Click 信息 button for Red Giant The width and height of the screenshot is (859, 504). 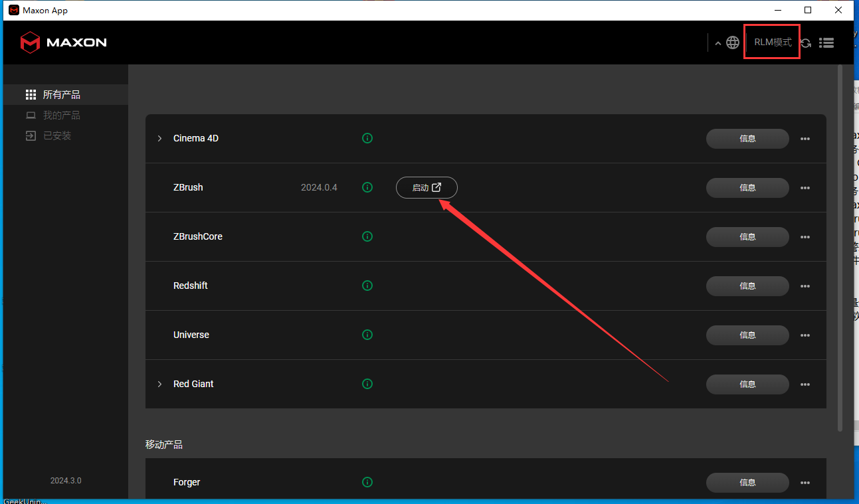click(747, 384)
